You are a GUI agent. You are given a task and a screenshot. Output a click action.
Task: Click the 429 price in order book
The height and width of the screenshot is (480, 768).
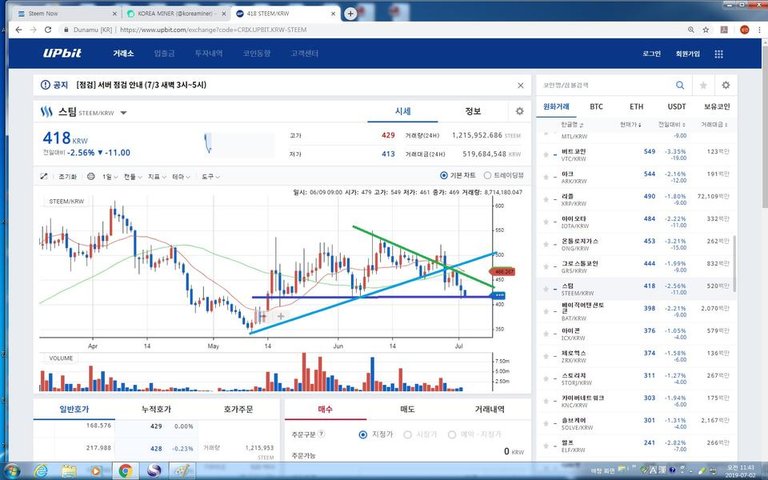tap(156, 427)
